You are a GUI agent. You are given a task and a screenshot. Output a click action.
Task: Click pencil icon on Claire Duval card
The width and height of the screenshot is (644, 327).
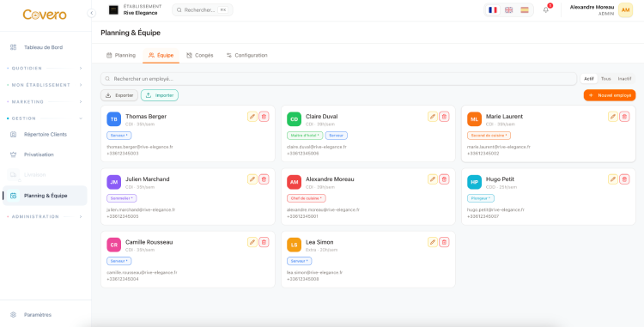(x=433, y=117)
